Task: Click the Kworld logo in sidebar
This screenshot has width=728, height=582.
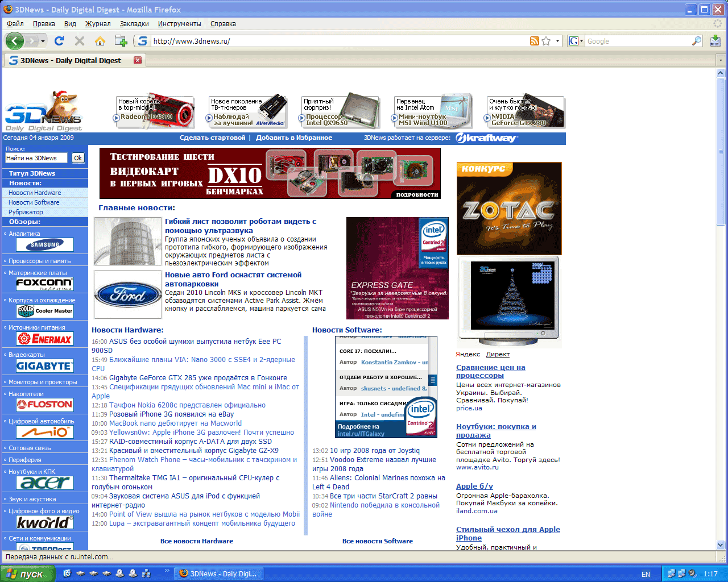Action: [x=45, y=522]
